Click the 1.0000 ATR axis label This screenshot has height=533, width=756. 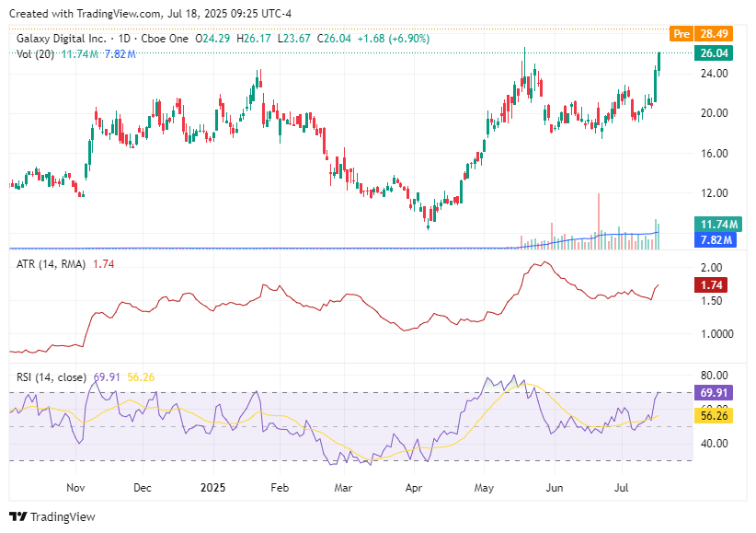(717, 334)
